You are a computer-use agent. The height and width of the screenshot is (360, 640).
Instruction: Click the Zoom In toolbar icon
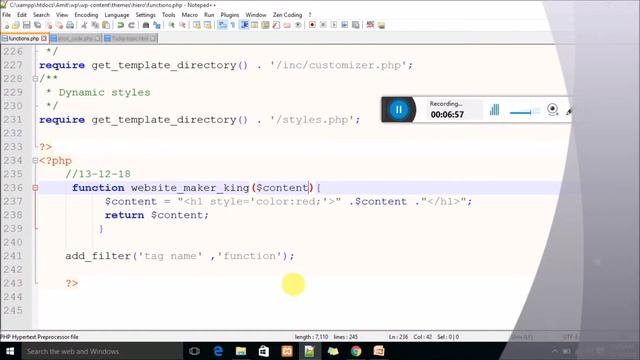(171, 25)
